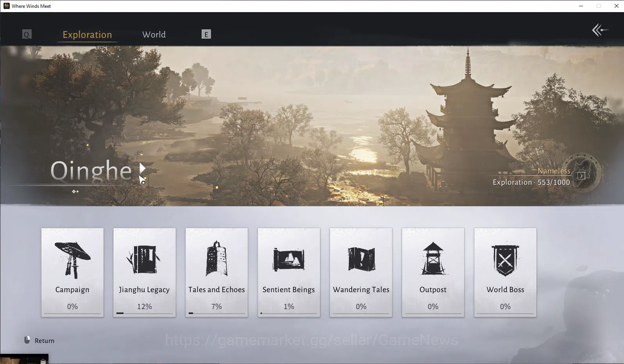Click the Sentient Beings card label

(x=289, y=290)
